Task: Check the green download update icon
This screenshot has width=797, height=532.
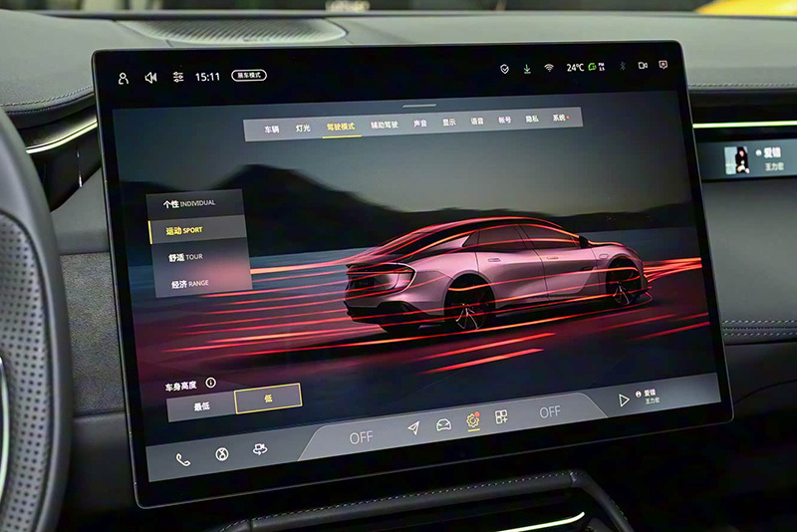Action: pos(527,69)
